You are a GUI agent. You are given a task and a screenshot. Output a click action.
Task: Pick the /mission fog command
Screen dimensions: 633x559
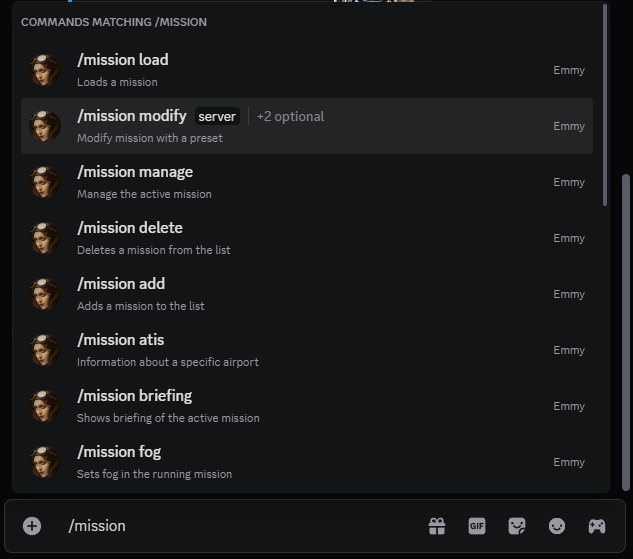tap(119, 452)
